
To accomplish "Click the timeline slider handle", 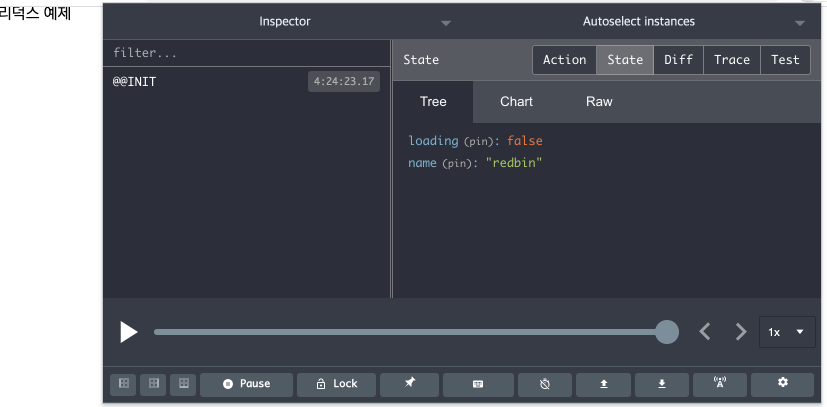I will click(667, 332).
